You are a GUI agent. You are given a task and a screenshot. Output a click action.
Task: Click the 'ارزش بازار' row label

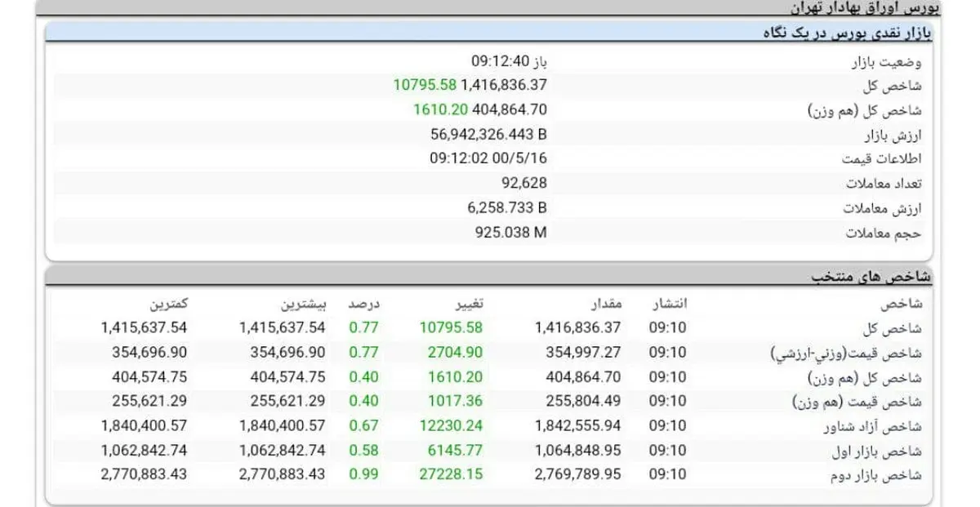click(x=892, y=135)
